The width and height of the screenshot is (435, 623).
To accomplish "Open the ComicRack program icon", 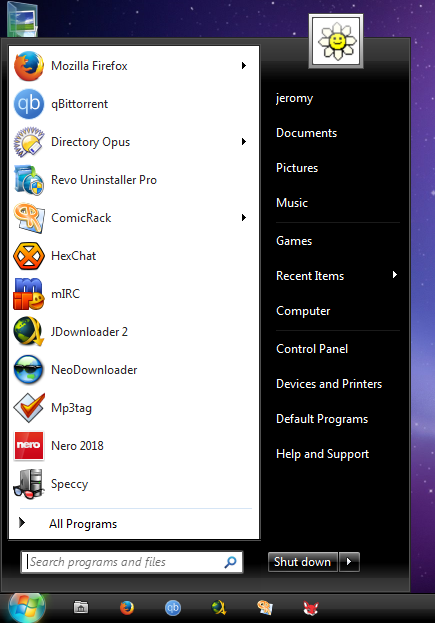I will [x=29, y=218].
